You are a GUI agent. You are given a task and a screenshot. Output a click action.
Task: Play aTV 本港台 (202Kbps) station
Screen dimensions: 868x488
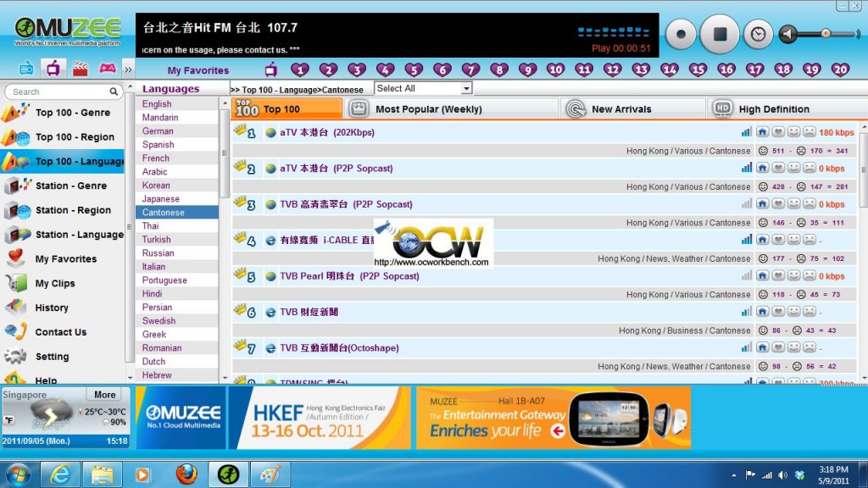click(x=326, y=132)
